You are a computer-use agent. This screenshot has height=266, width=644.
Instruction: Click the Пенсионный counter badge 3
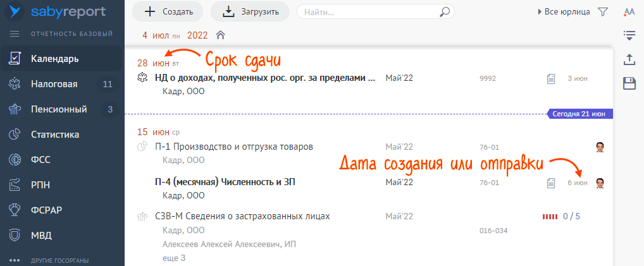click(110, 109)
